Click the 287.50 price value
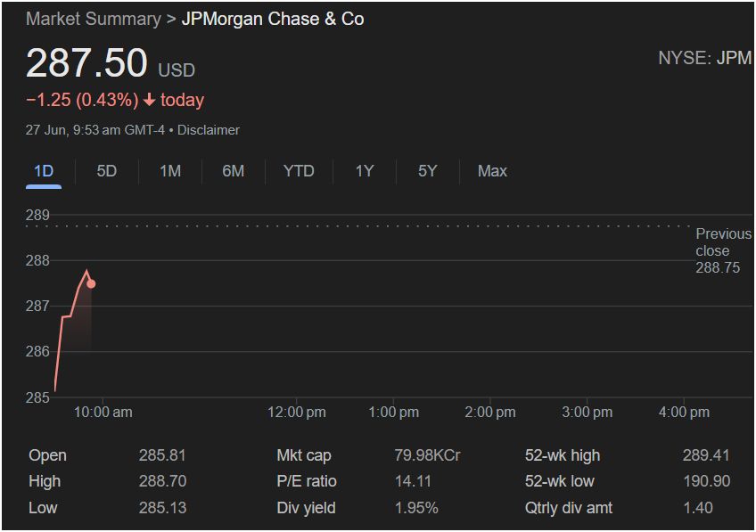The height and width of the screenshot is (532, 756). point(86,64)
